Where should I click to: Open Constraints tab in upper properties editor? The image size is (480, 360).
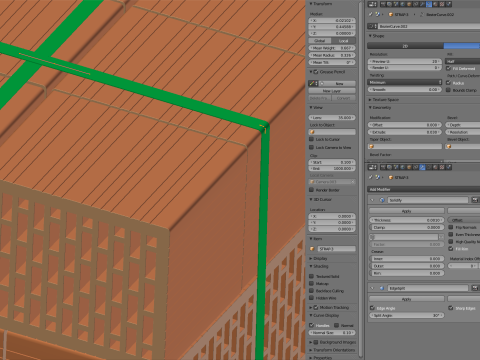(x=416, y=4)
